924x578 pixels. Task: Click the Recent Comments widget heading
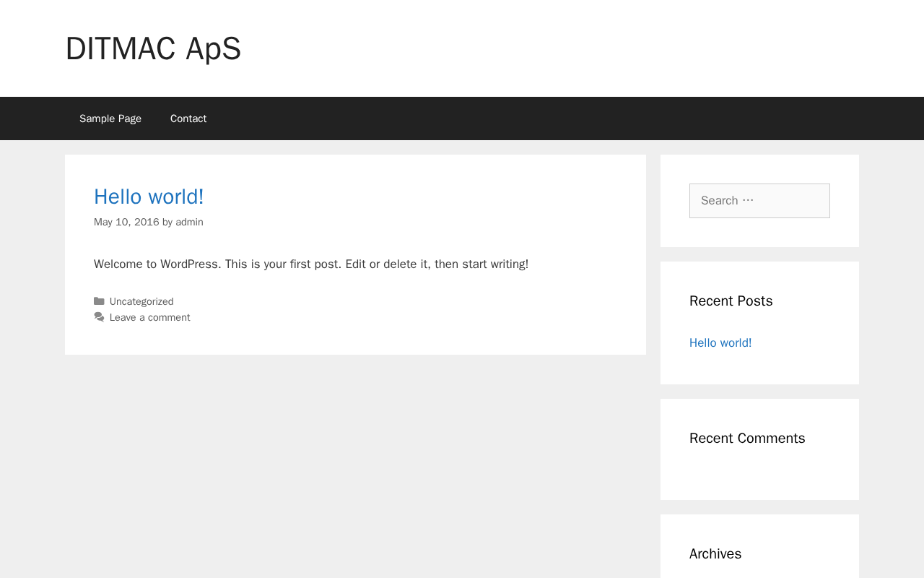click(x=747, y=438)
